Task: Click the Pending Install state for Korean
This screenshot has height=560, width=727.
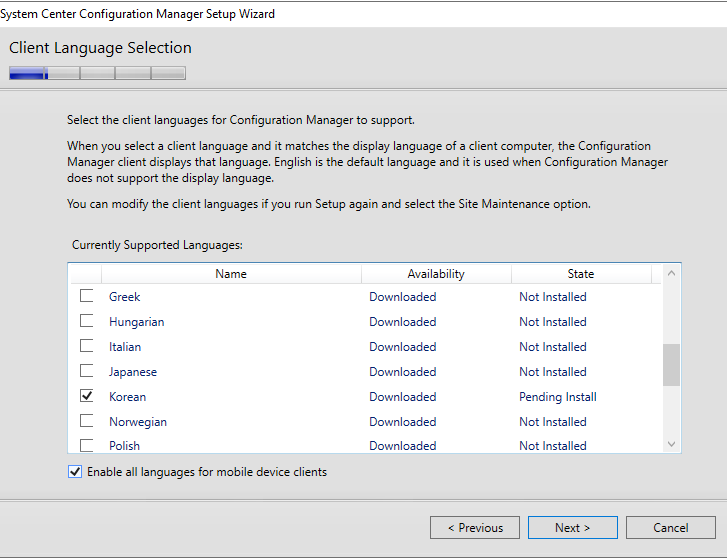Action: pyautogui.click(x=558, y=397)
